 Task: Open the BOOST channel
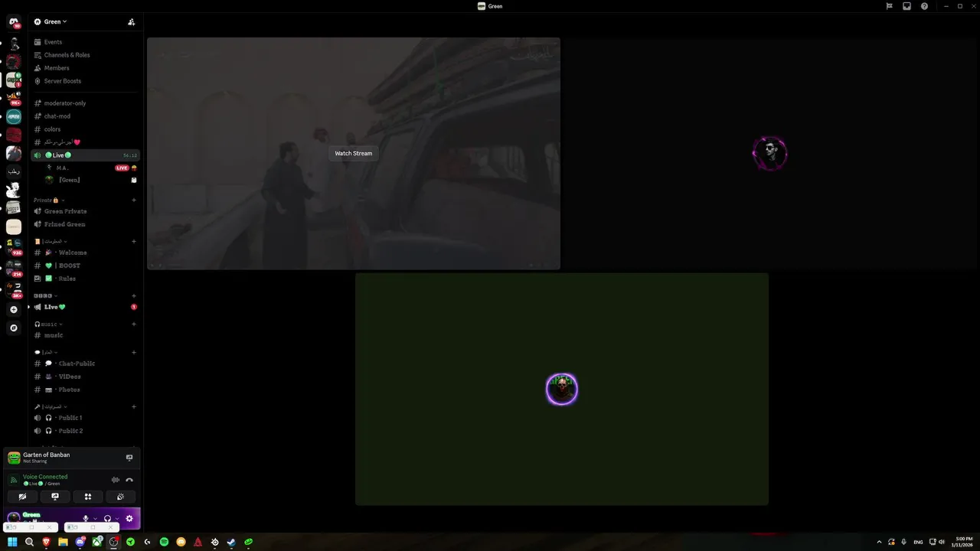(69, 266)
